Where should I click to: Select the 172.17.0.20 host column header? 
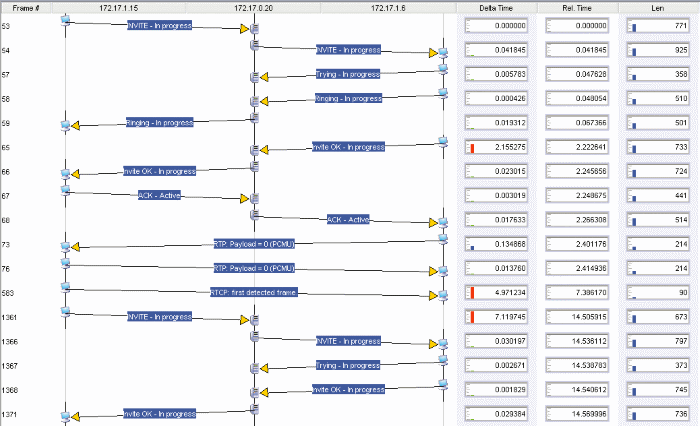[x=253, y=8]
